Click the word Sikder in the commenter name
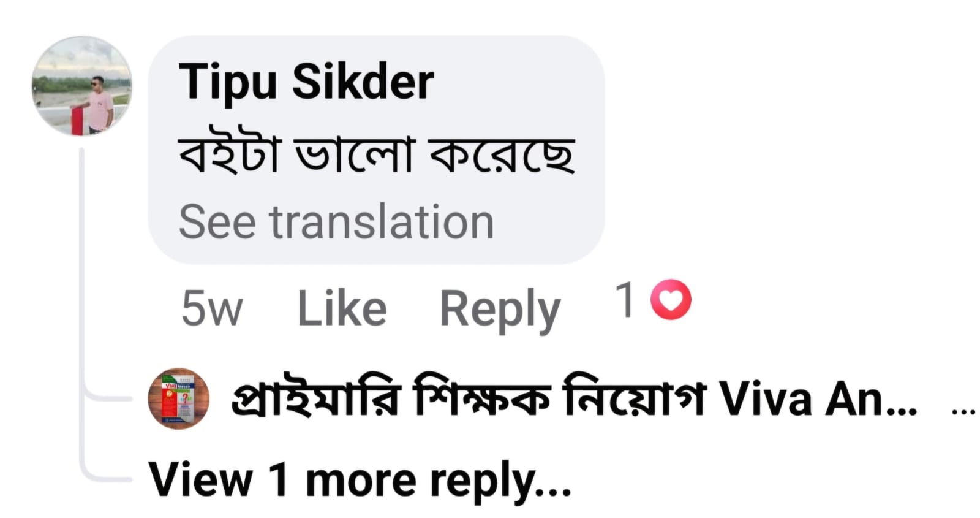The width and height of the screenshot is (980, 518). [363, 82]
